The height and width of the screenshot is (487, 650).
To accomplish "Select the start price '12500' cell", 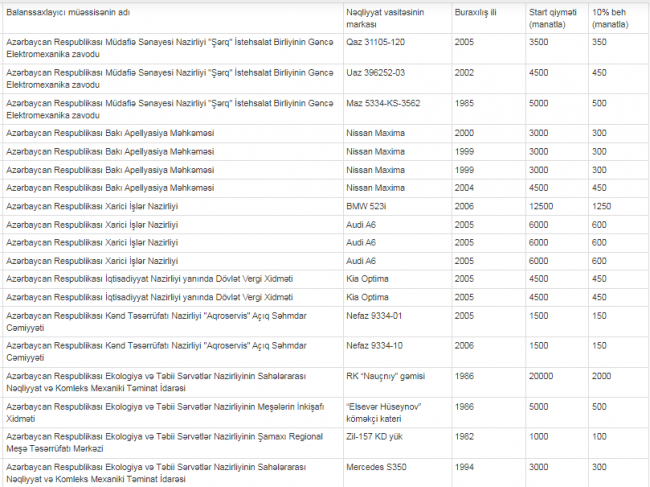I will tap(557, 206).
